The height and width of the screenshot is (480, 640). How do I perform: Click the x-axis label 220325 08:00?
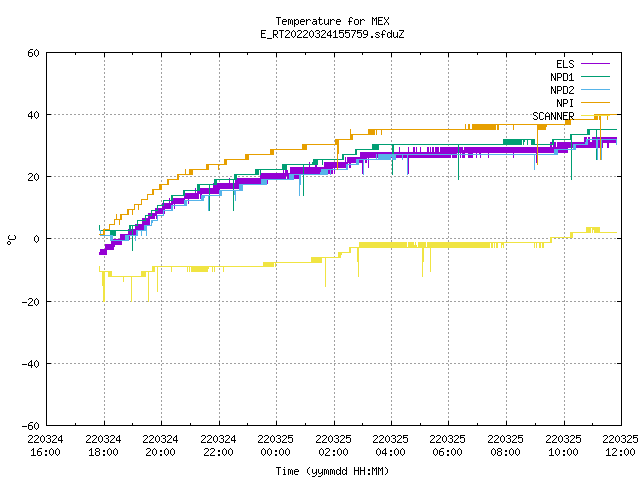[x=506, y=446]
